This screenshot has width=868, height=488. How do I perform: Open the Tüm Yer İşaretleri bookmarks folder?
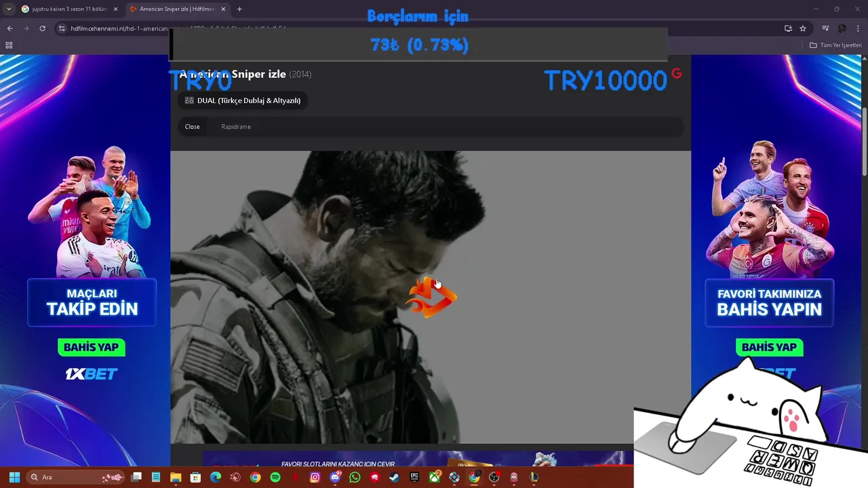835,45
